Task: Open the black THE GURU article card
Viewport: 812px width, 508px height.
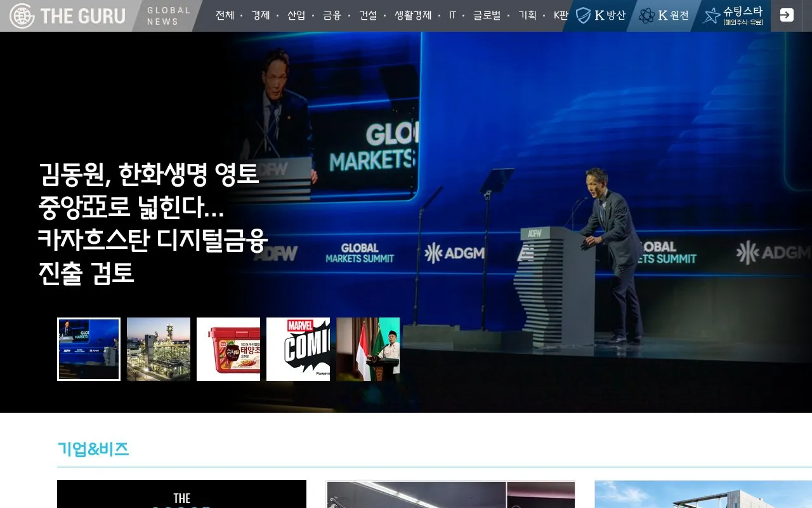Action: [181, 494]
